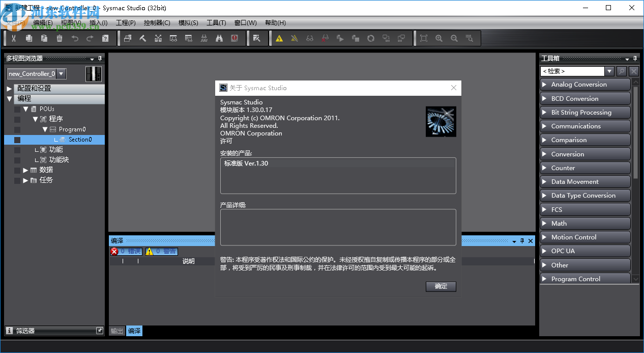Screen dimensions: 644x353
Task: Collapse the POUs tree node
Action: [25, 108]
